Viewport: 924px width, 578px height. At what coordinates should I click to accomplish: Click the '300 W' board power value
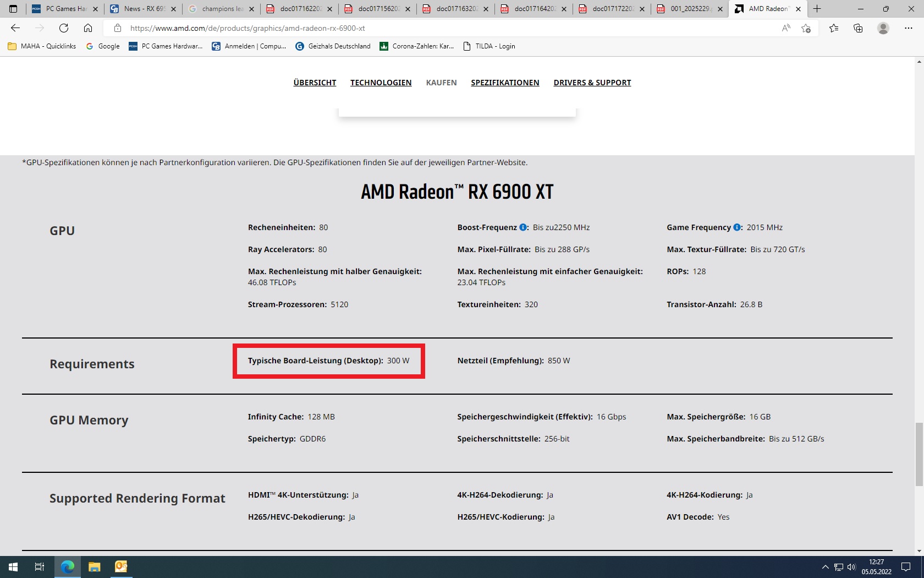pyautogui.click(x=398, y=361)
